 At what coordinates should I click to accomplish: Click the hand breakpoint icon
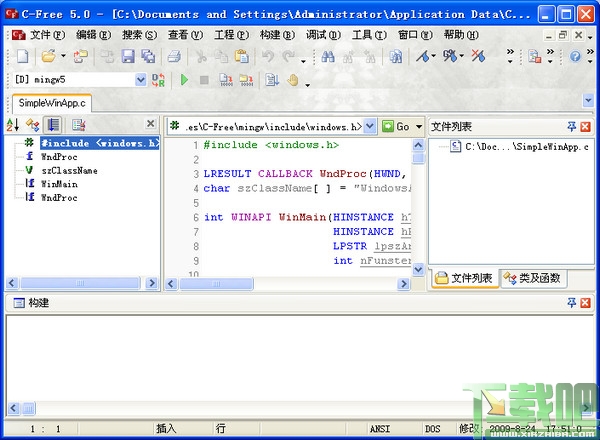(x=293, y=80)
